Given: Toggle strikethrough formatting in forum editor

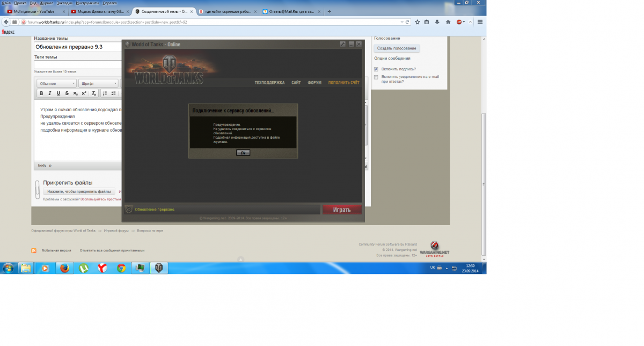Looking at the screenshot, I should 67,93.
